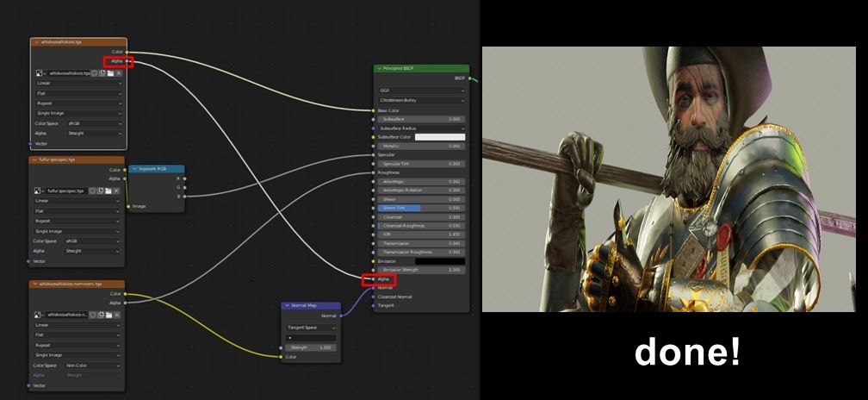Click Normal output socket of Normal Map node
The width and height of the screenshot is (868, 400).
click(x=341, y=316)
